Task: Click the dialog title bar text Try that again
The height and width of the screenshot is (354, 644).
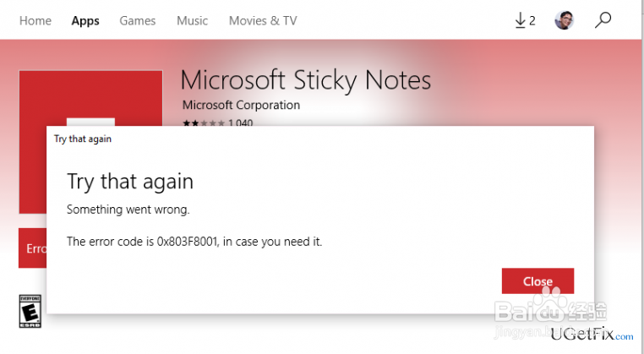Action: tap(83, 139)
